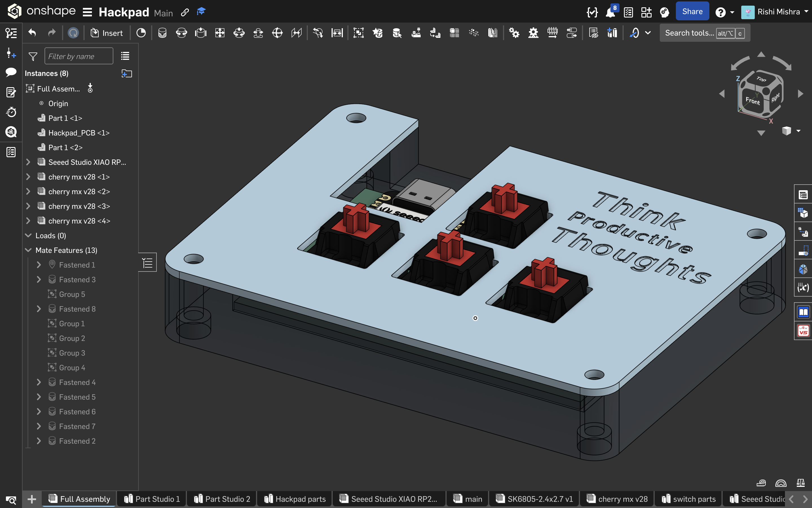
Task: Collapse the Loads (0) section
Action: click(28, 236)
